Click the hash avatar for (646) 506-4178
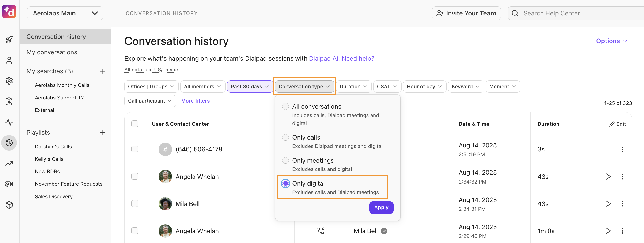 (165, 149)
